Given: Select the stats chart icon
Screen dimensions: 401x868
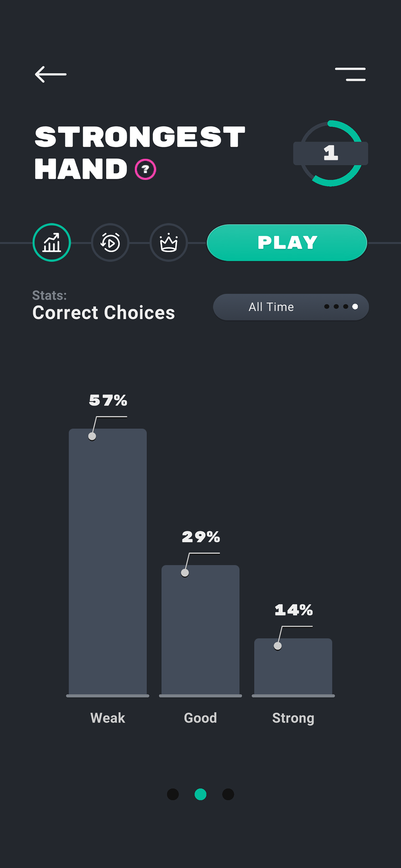Looking at the screenshot, I should (x=52, y=243).
